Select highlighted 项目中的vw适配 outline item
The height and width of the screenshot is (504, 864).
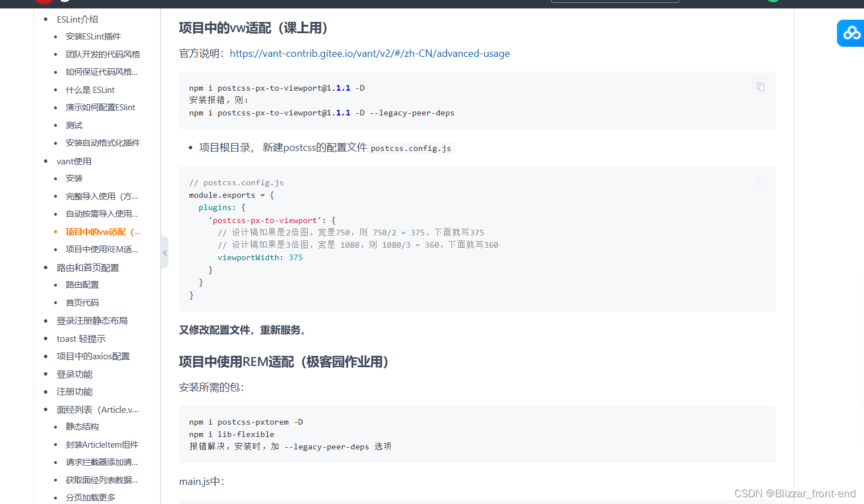[x=103, y=232]
